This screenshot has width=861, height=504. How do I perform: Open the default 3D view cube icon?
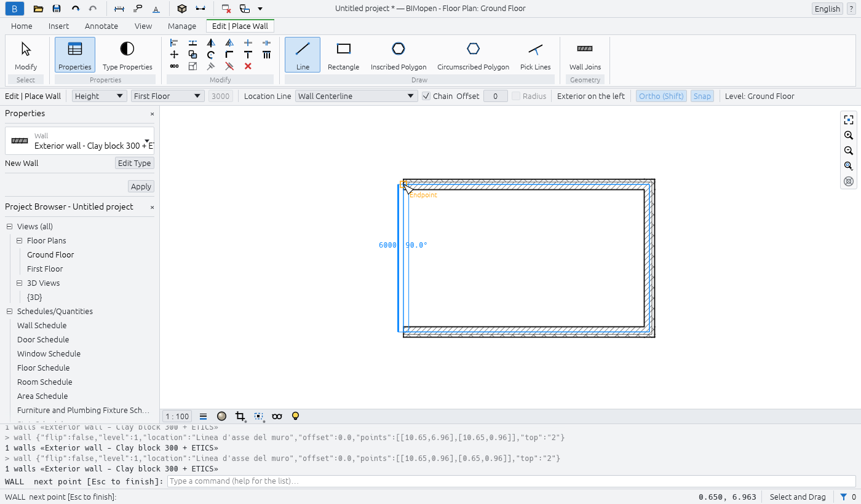click(x=181, y=9)
